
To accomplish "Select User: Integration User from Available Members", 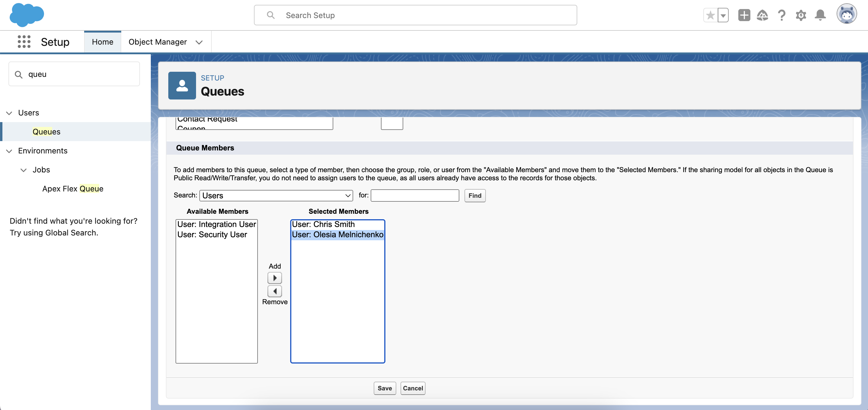I will point(217,223).
